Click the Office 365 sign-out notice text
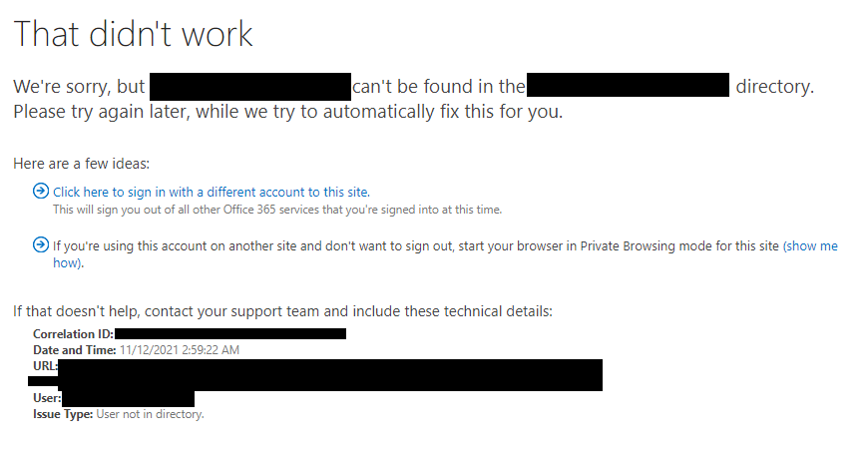The width and height of the screenshot is (868, 457). click(277, 210)
